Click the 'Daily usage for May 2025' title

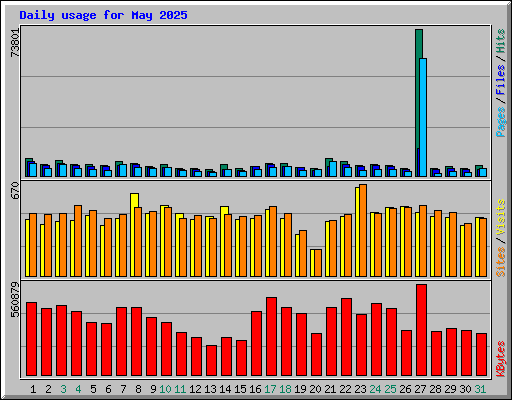(103, 15)
